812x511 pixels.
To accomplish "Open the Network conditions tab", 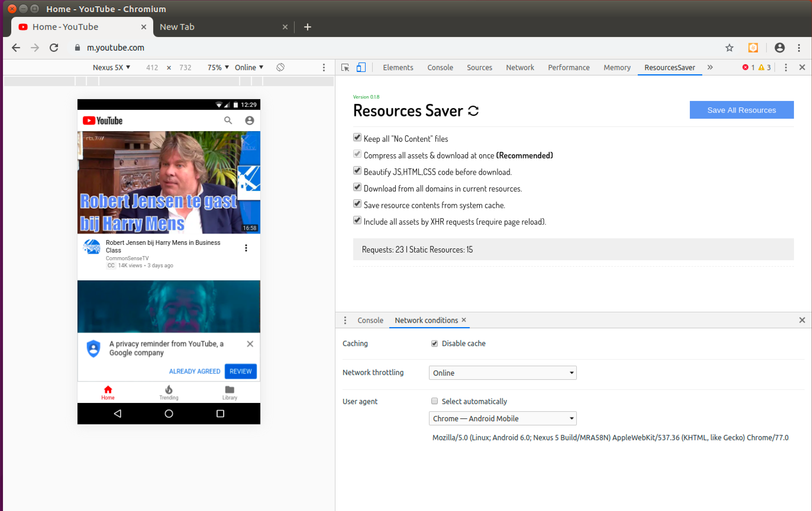I will coord(426,320).
